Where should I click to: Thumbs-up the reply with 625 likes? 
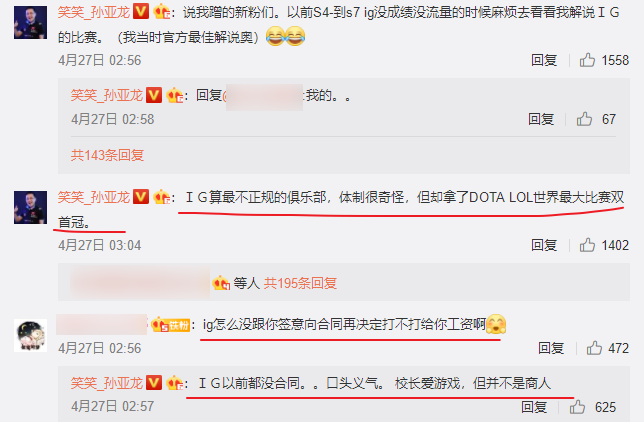[577, 407]
